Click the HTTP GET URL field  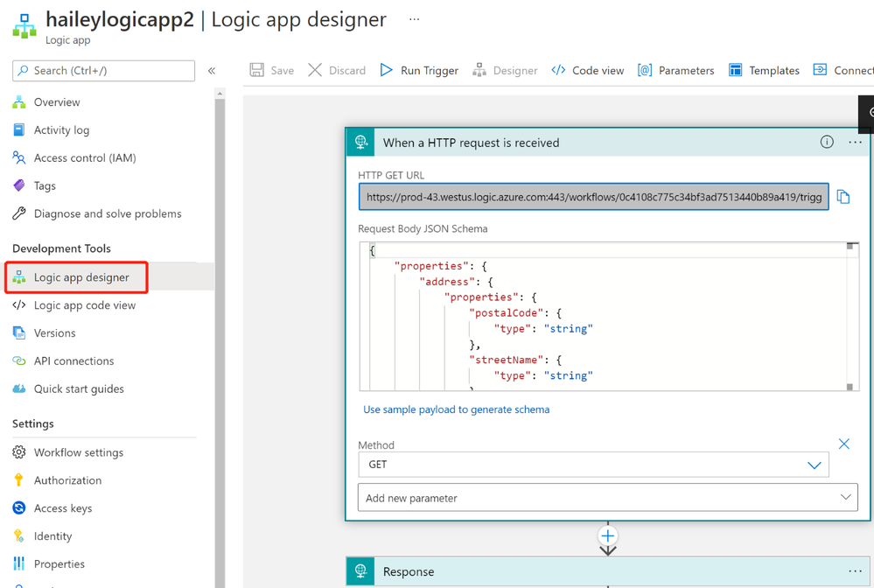pos(593,197)
